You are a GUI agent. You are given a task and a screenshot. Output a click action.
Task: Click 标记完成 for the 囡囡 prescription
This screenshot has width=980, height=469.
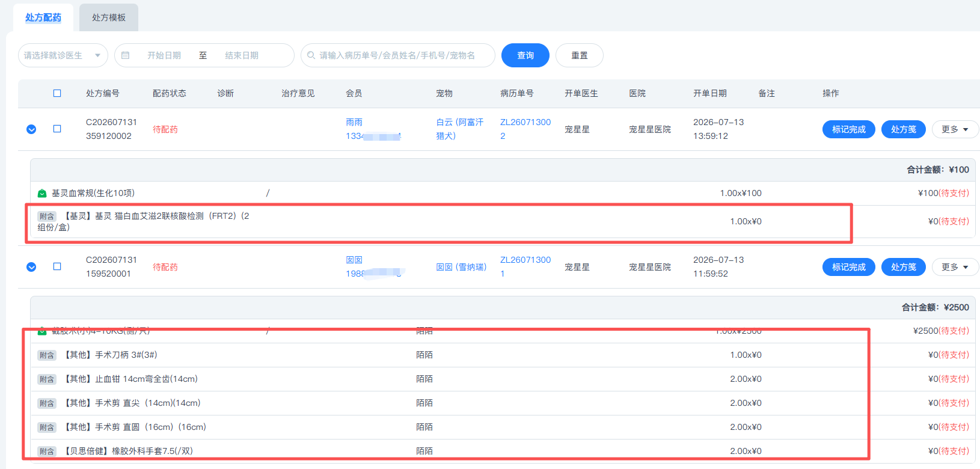849,267
